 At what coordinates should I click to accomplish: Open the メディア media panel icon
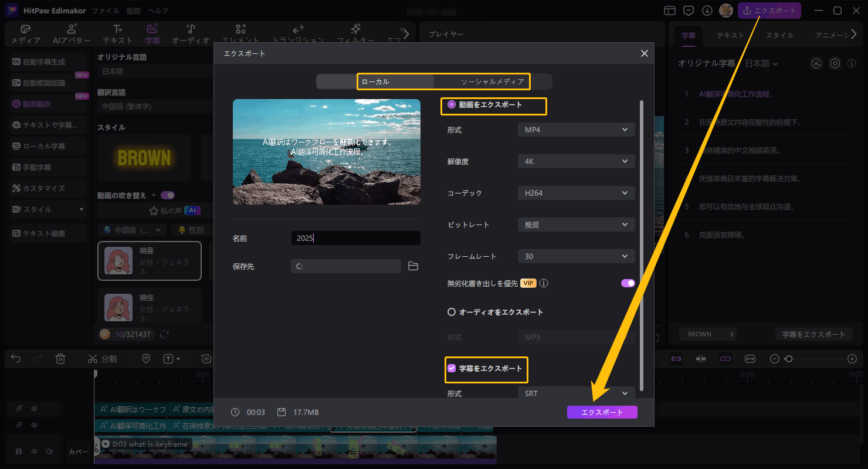coord(25,34)
